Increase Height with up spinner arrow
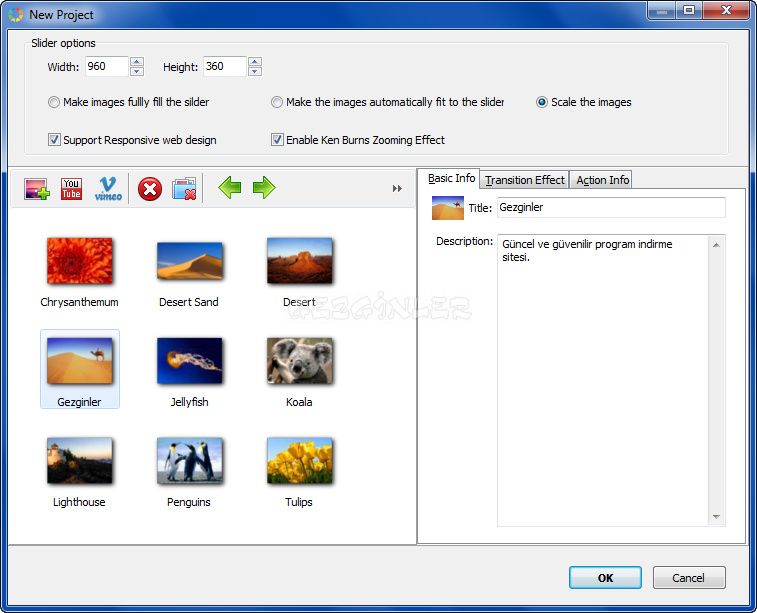Image resolution: width=757 pixels, height=613 pixels. click(255, 62)
